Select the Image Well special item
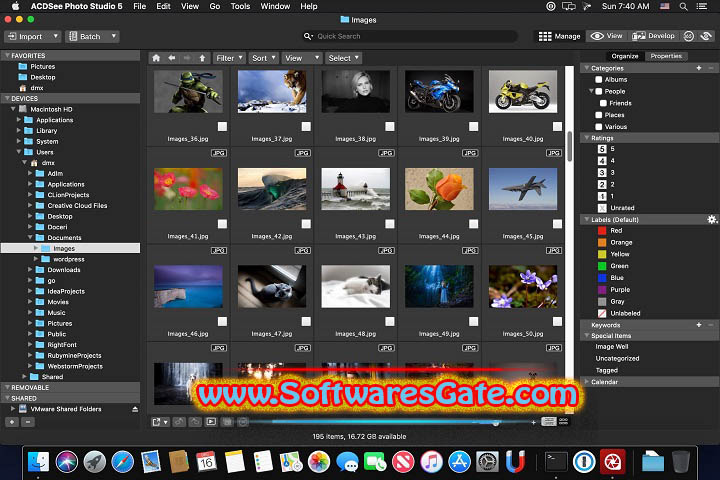This screenshot has height=480, width=720. pyautogui.click(x=612, y=347)
